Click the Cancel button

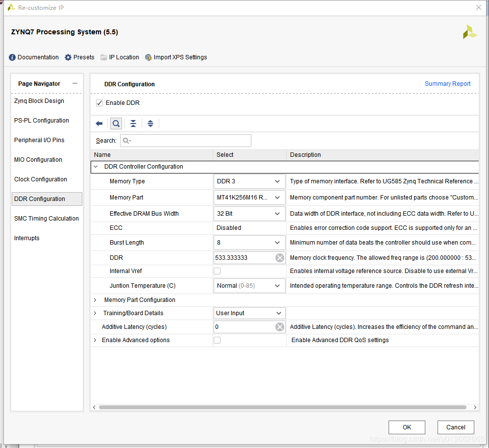click(456, 427)
